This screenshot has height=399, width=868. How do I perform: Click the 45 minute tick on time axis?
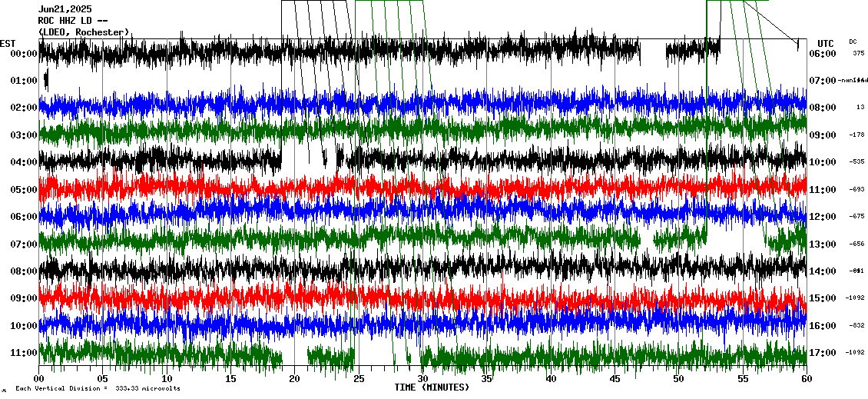pos(615,378)
